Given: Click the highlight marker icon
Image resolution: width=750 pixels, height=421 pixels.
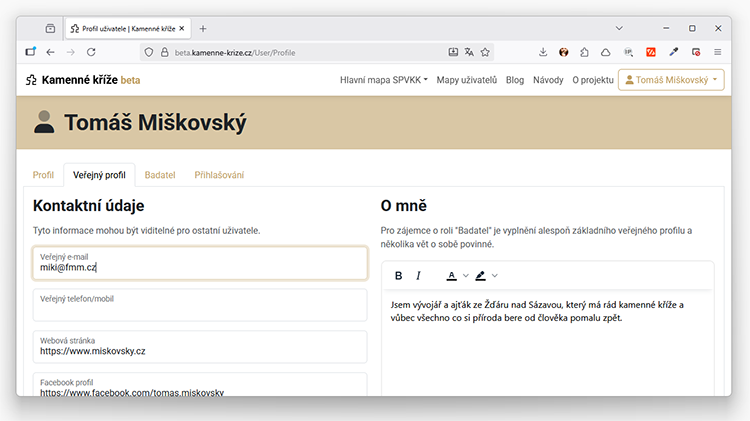Looking at the screenshot, I should 480,276.
